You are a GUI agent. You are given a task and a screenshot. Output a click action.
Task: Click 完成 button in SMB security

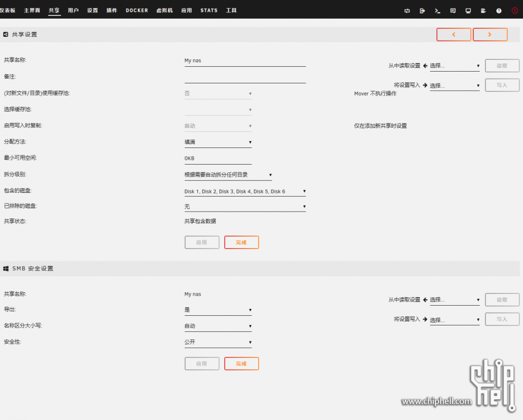241,363
